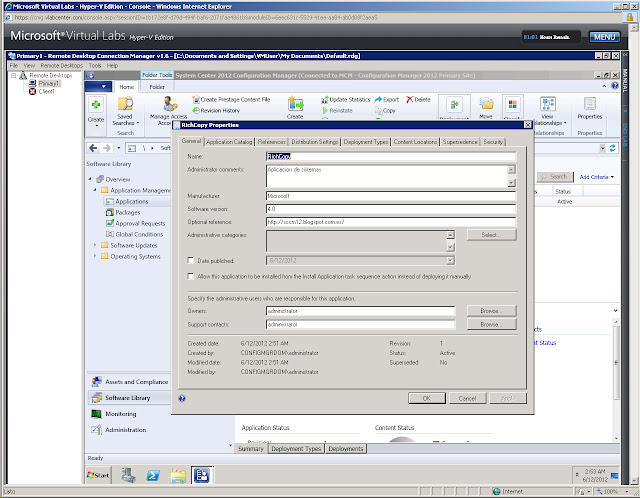This screenshot has height=498, width=640.
Task: Open Distribution Settings tab
Action: (314, 142)
